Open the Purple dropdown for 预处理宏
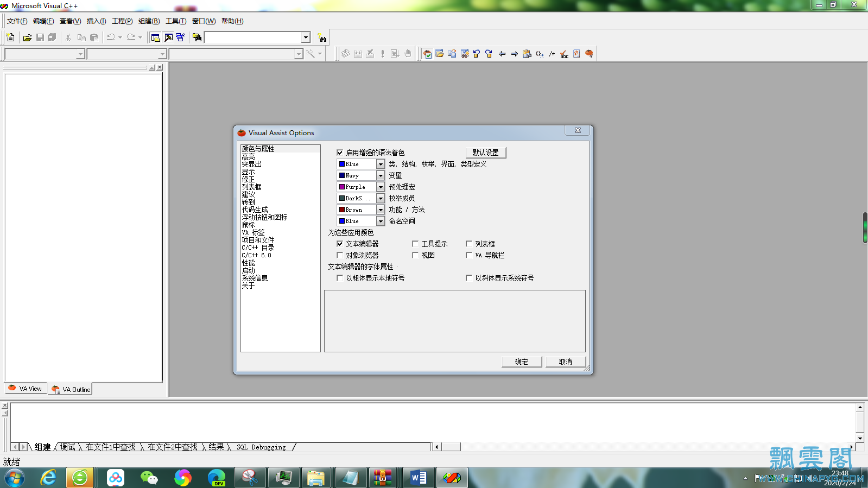Screen dimensions: 868x488 click(381, 187)
